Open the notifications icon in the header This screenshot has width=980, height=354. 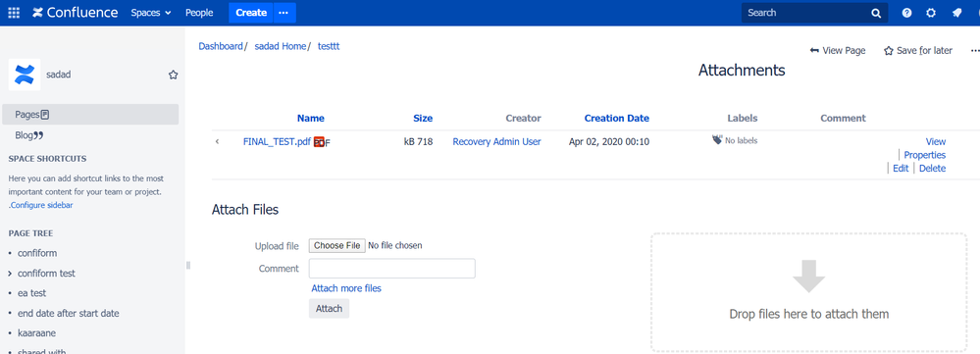click(x=956, y=13)
